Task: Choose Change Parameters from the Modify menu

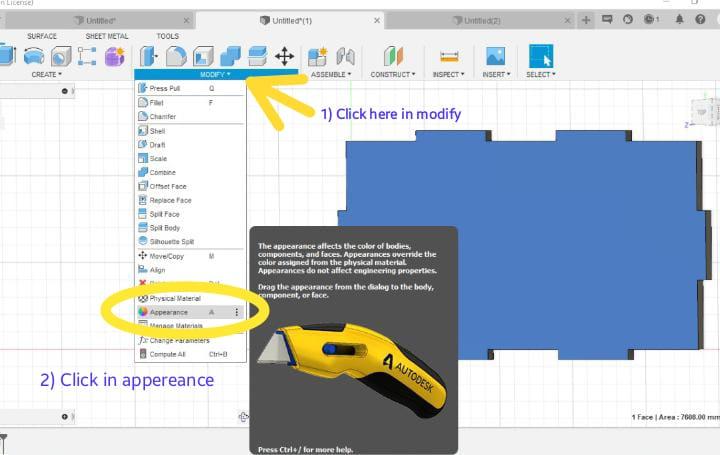Action: click(x=190, y=341)
